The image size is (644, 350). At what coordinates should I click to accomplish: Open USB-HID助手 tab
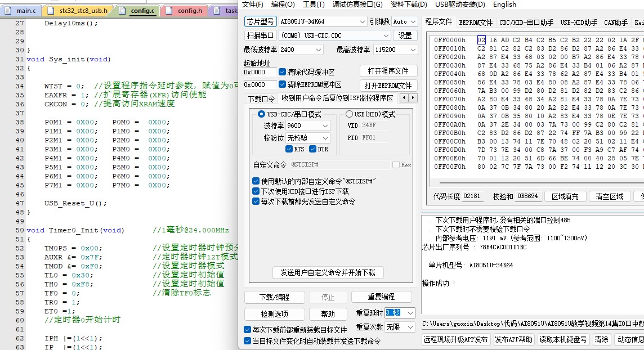point(579,23)
